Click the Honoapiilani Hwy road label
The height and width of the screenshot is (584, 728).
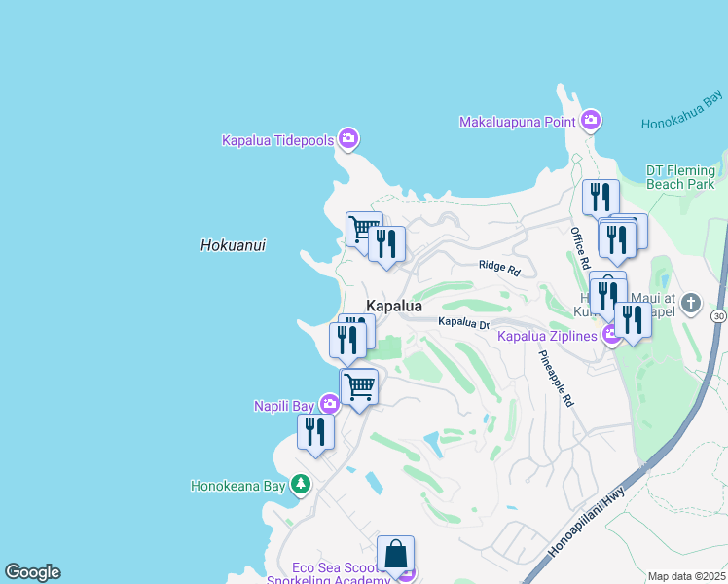click(x=586, y=522)
